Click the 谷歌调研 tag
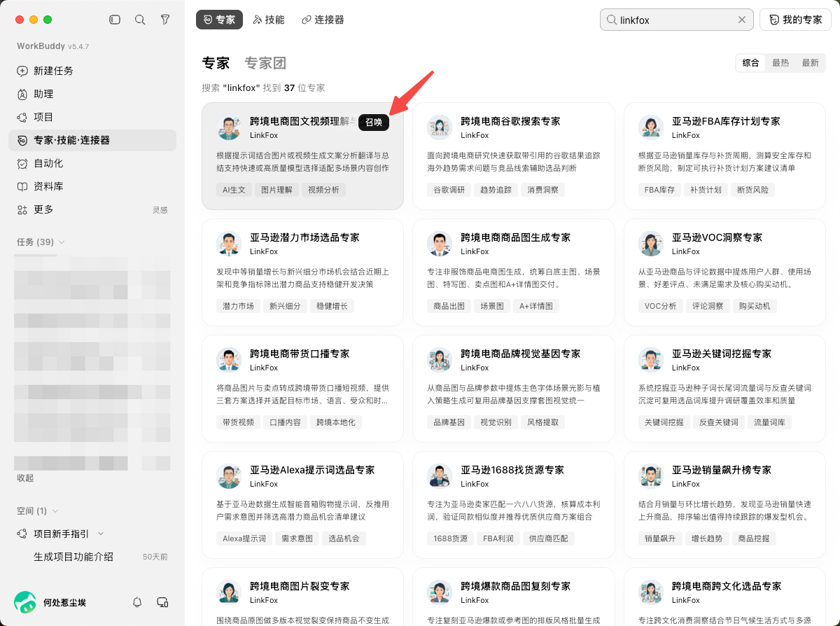The height and width of the screenshot is (626, 840). point(449,190)
